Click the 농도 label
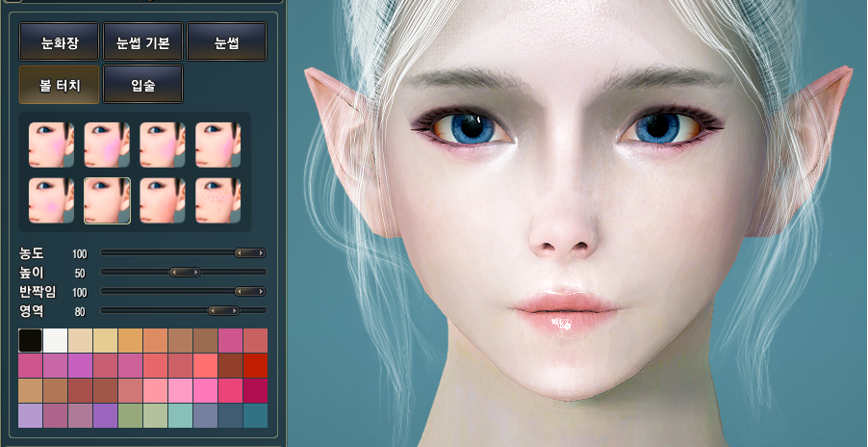 click(x=32, y=253)
